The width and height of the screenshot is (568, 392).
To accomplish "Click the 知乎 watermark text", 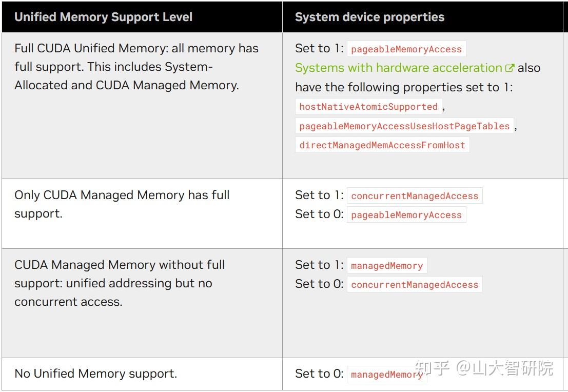I will [x=432, y=368].
